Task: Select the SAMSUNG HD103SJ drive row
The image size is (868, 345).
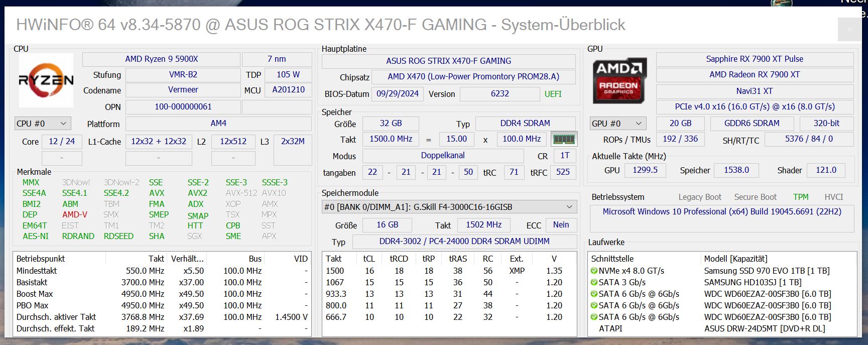Action: 722,282
